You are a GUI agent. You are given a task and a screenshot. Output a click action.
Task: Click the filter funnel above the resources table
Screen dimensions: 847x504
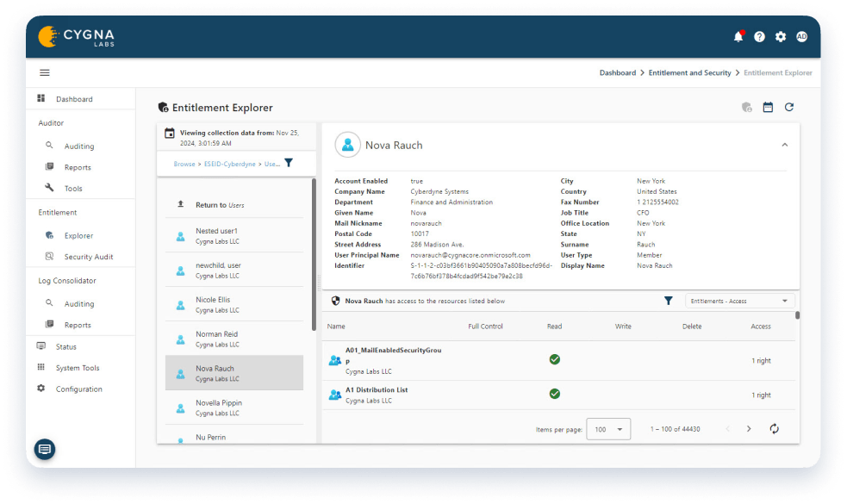click(x=669, y=301)
